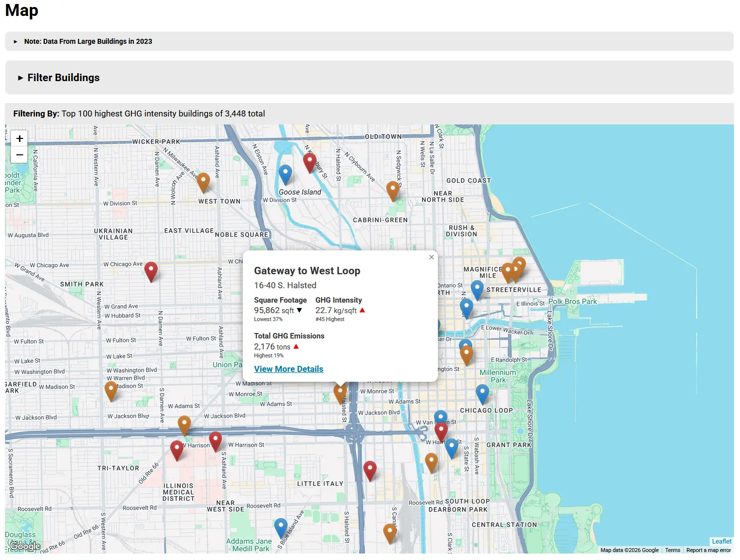This screenshot has height=560, width=740.
Task: Click the Google logo on the map
Action: 25,546
